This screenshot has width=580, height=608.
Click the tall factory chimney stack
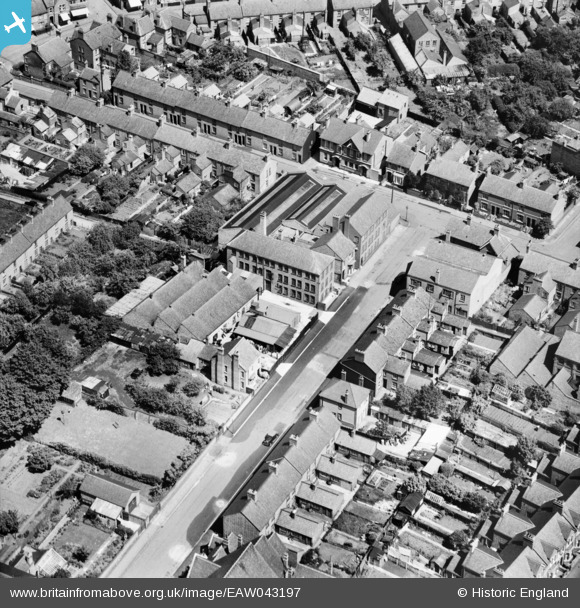coord(263,223)
